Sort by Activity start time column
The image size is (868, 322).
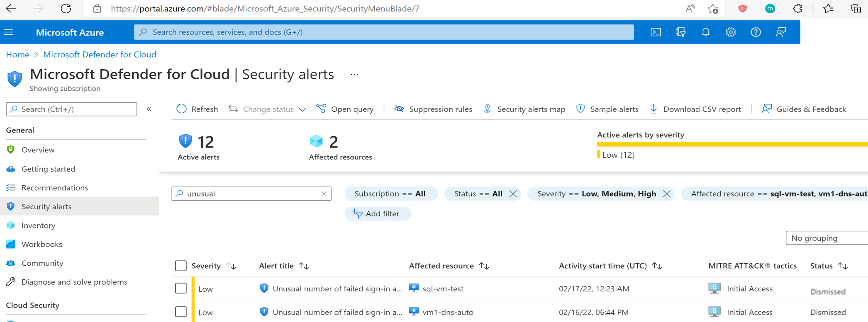[x=610, y=266]
